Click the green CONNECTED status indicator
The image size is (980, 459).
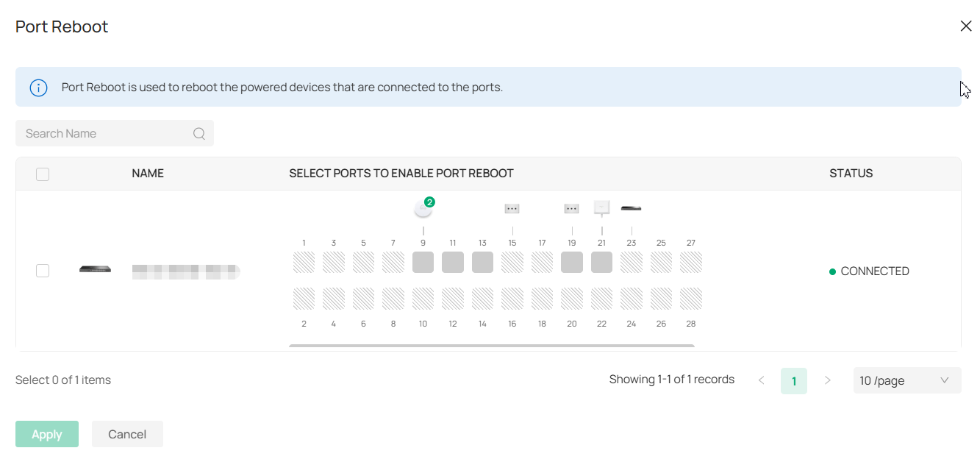[x=832, y=271]
